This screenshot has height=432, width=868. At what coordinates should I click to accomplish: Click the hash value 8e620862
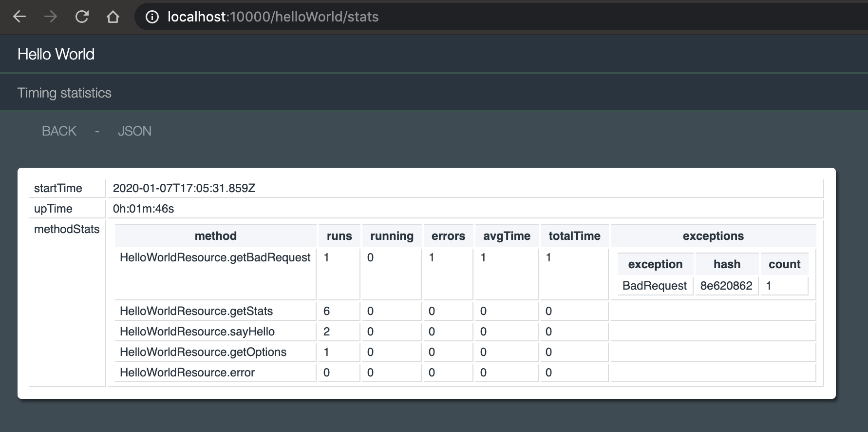[726, 286]
